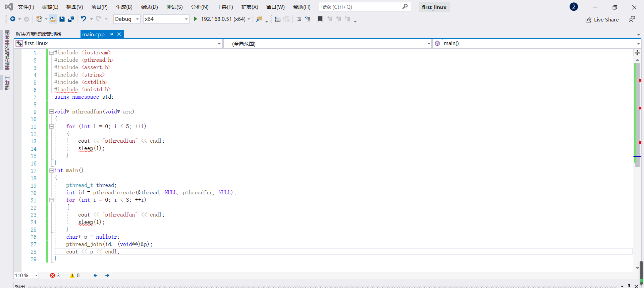Open the 帮助(H) menu

(302, 7)
